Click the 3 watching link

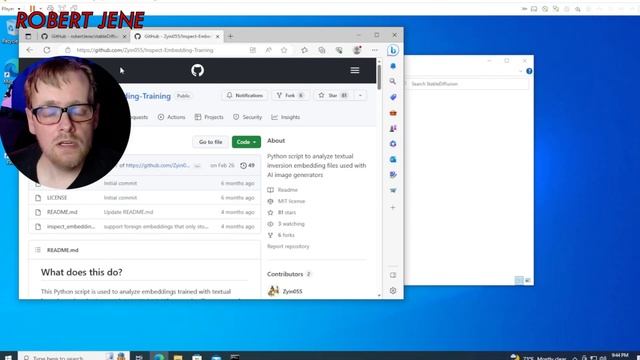291,224
